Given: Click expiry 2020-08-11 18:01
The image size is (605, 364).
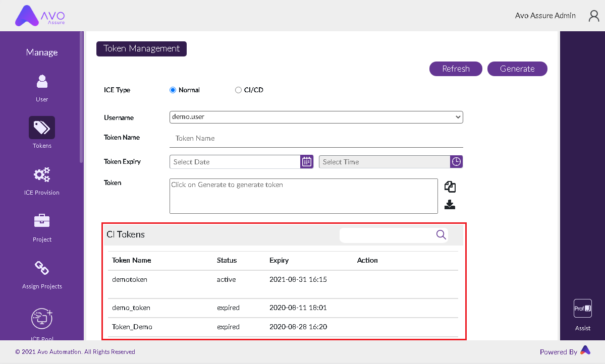Looking at the screenshot, I should coord(298,308).
